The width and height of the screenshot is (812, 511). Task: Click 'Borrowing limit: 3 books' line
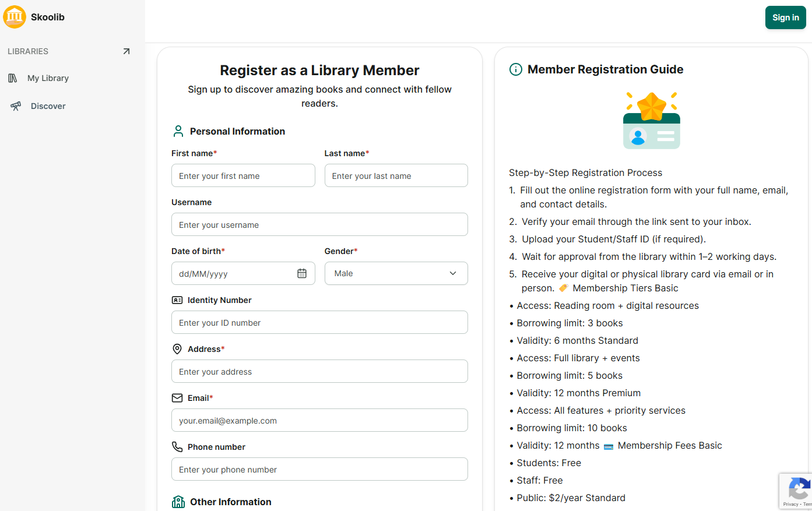click(x=570, y=323)
